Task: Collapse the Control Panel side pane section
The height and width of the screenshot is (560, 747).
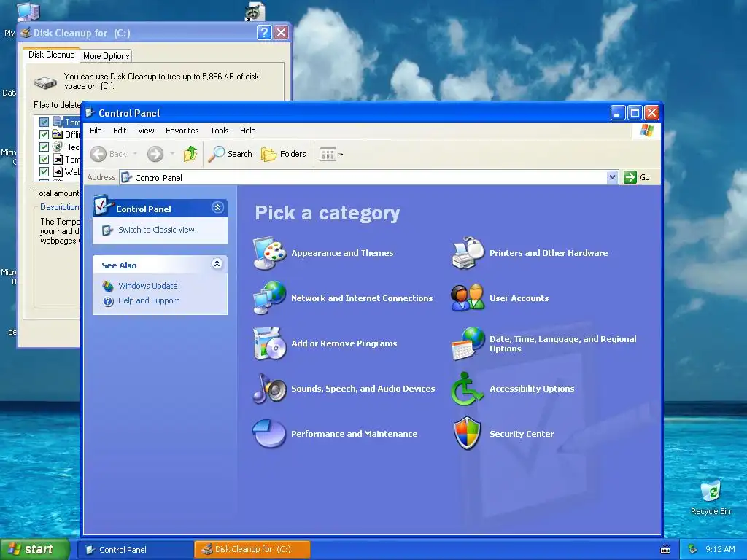Action: pos(217,208)
